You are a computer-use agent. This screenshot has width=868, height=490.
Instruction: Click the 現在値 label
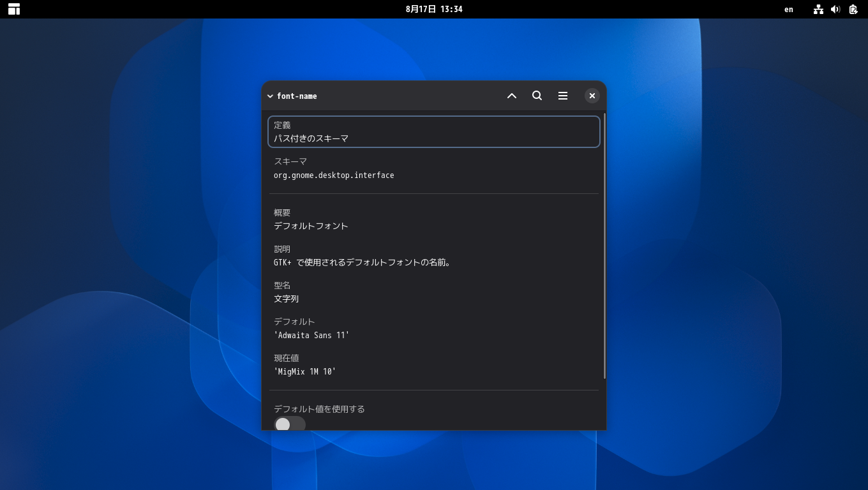click(287, 358)
